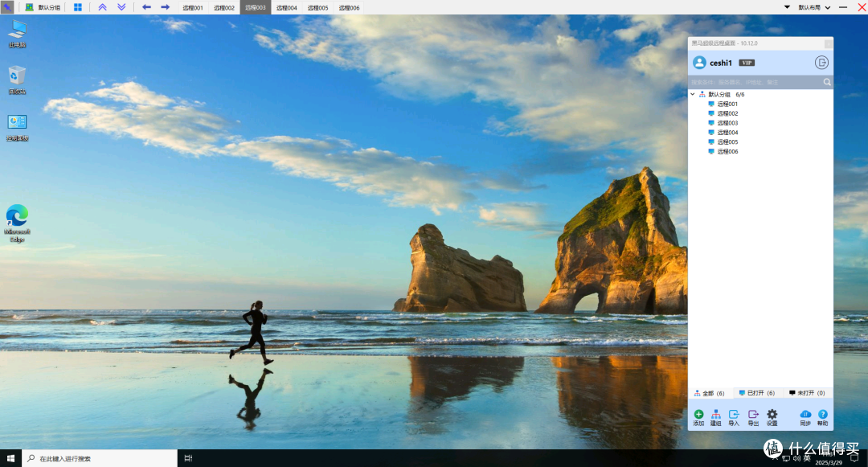Toggle the pin icon on the top toolbar
This screenshot has width=868, height=467.
[x=6, y=7]
